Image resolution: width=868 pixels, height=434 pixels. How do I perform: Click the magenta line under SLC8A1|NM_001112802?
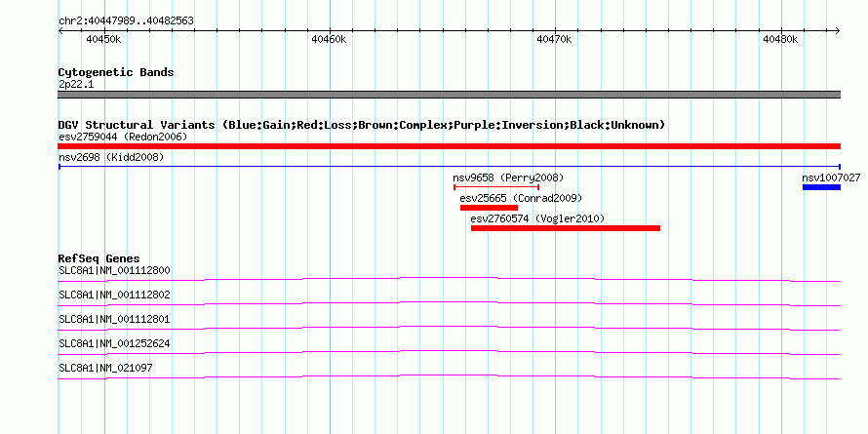click(449, 303)
